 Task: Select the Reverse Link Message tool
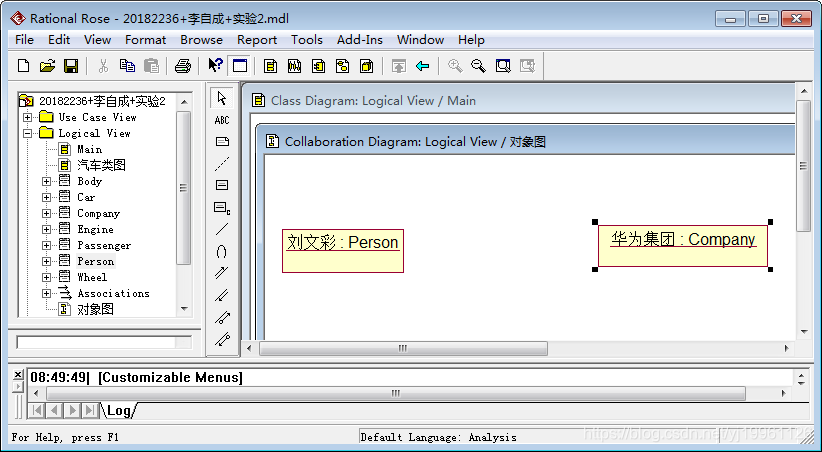tap(222, 295)
